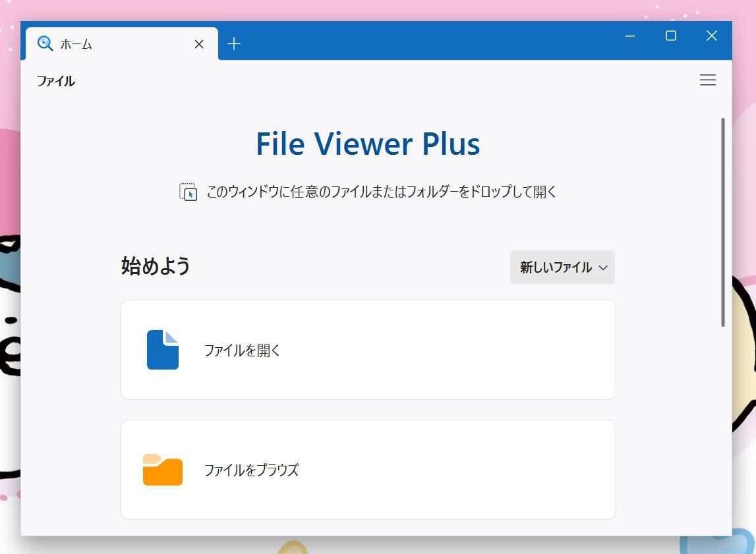Open the hamburger menu icon

707,80
